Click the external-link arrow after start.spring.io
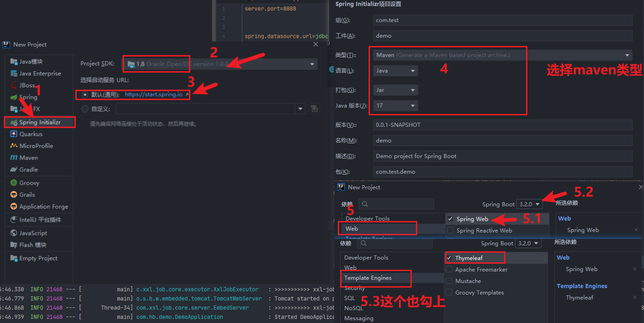Screen dimensions: 644x323 (x=187, y=94)
